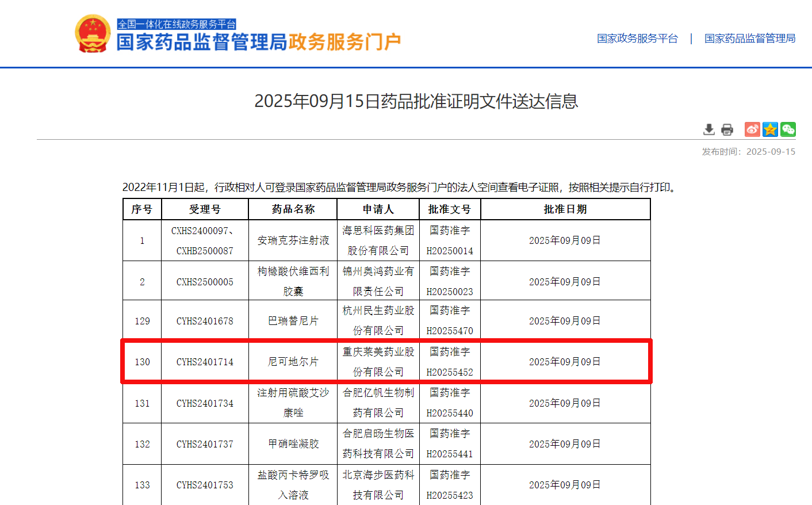
Task: Click the 全国一体化在线政务服务平台 label
Action: coord(177,24)
